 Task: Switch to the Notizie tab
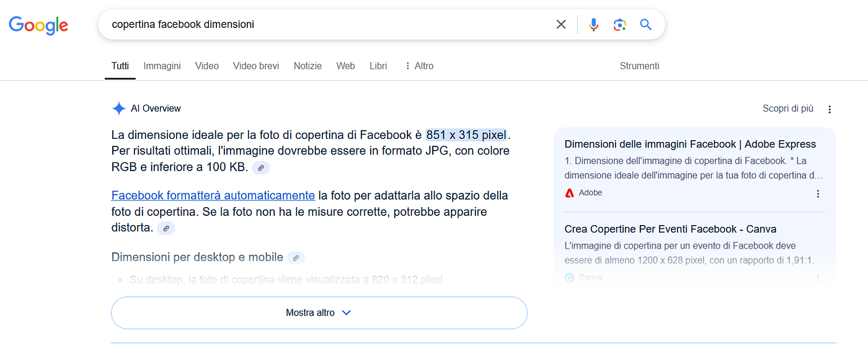click(x=308, y=66)
